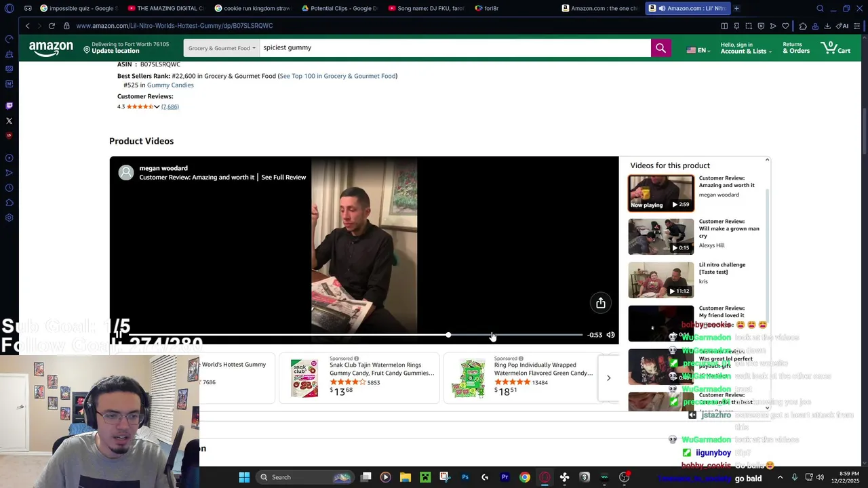This screenshot has height=488, width=868.
Task: Pause the product video
Action: 119,335
